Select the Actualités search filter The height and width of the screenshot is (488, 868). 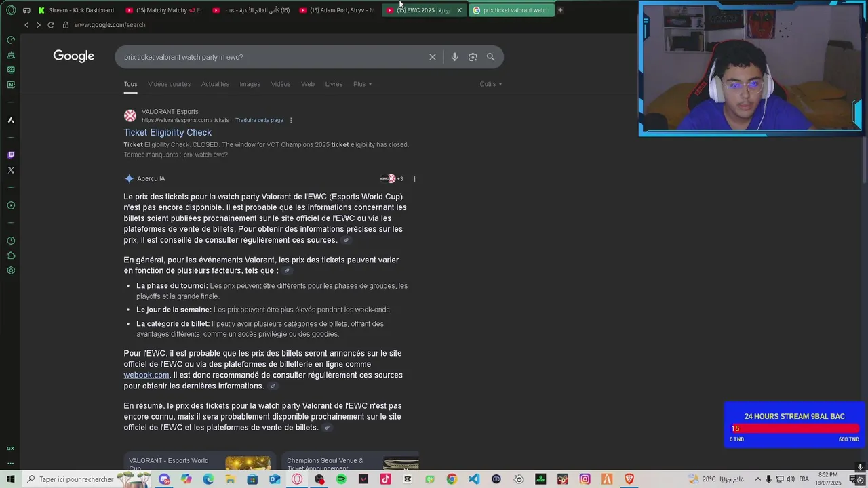215,84
